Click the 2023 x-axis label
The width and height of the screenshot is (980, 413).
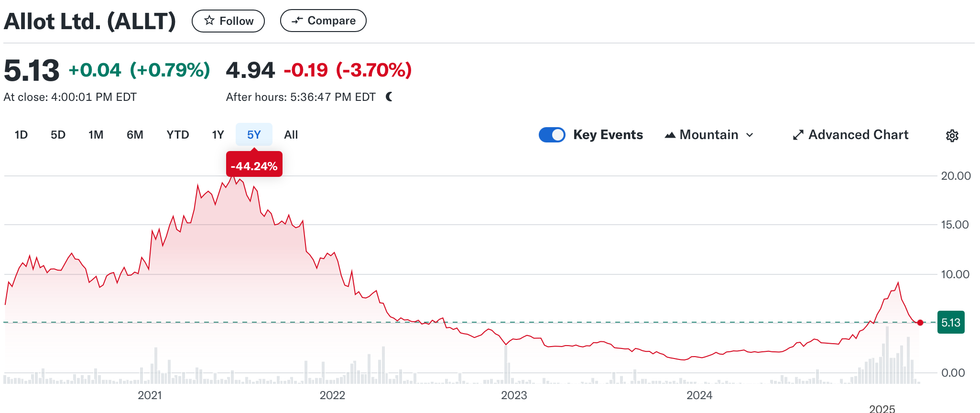(x=514, y=395)
